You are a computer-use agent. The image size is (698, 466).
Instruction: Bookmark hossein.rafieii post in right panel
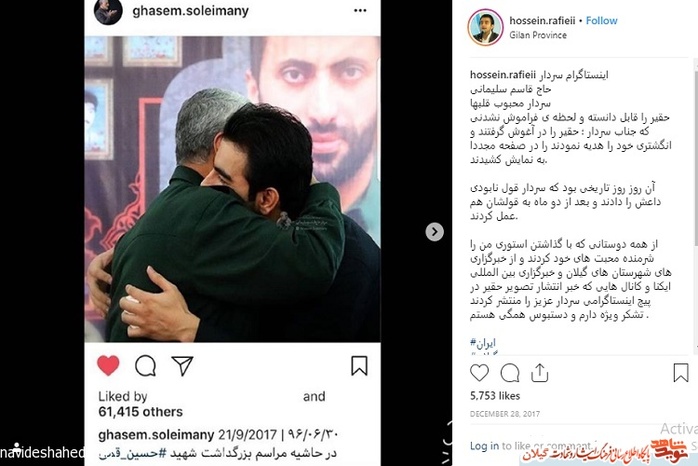tap(681, 373)
